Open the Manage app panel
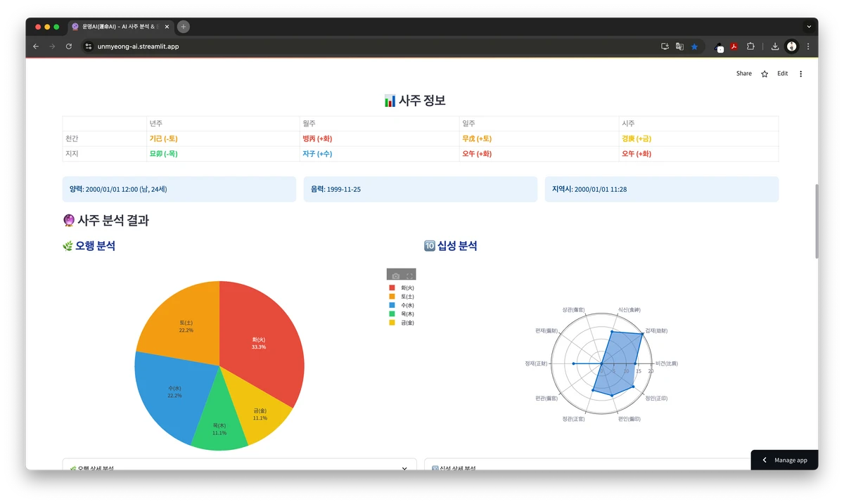The image size is (844, 504). 784,460
